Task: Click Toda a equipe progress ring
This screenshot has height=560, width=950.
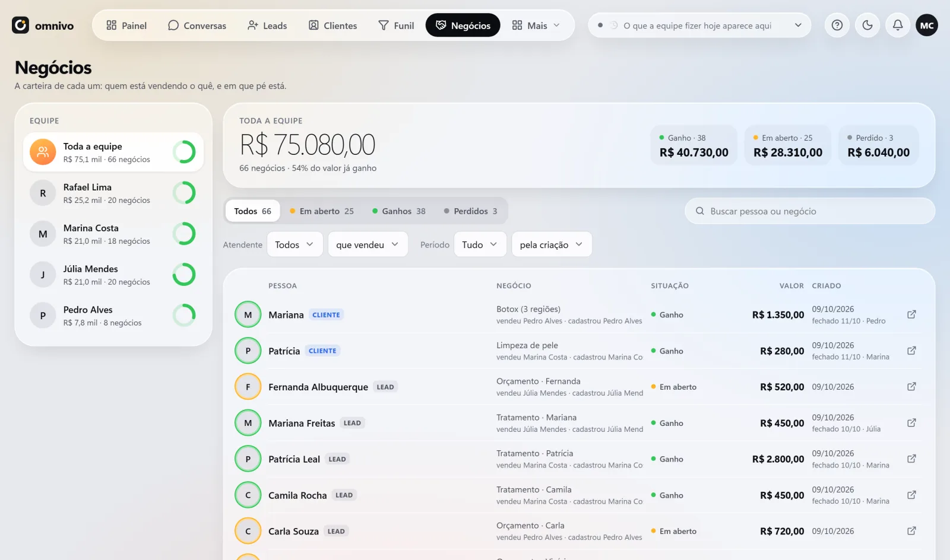Action: click(x=184, y=152)
